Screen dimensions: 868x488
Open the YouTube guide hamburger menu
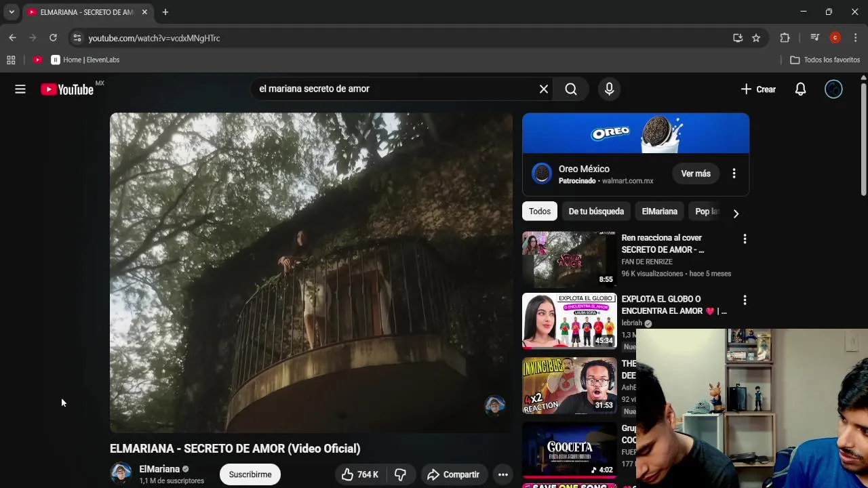point(20,89)
